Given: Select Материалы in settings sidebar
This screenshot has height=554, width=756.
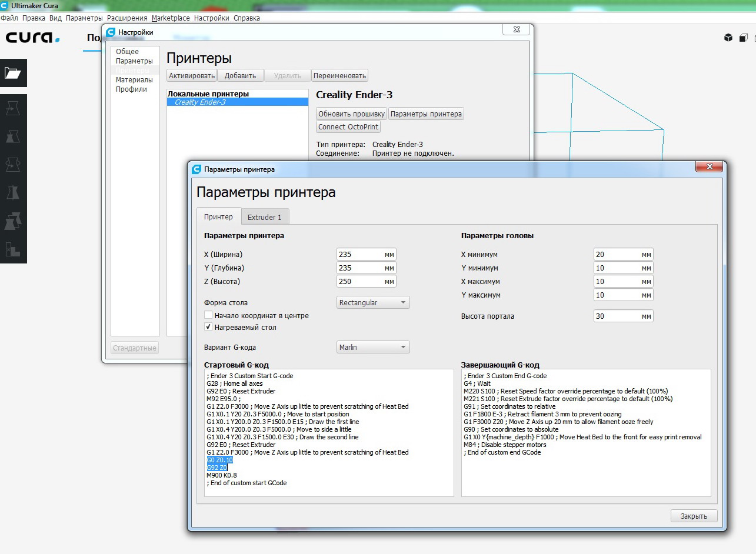Looking at the screenshot, I should point(135,80).
